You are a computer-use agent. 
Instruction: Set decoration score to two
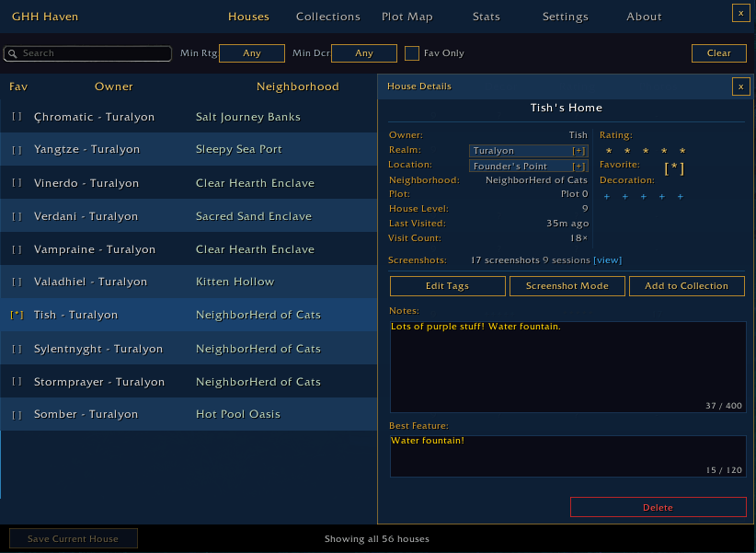click(x=624, y=197)
